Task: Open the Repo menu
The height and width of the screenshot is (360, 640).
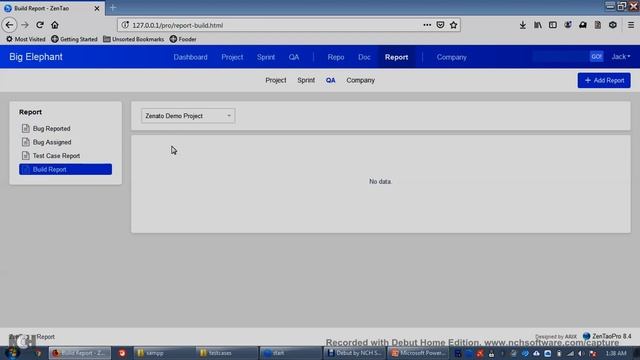Action: pos(336,57)
